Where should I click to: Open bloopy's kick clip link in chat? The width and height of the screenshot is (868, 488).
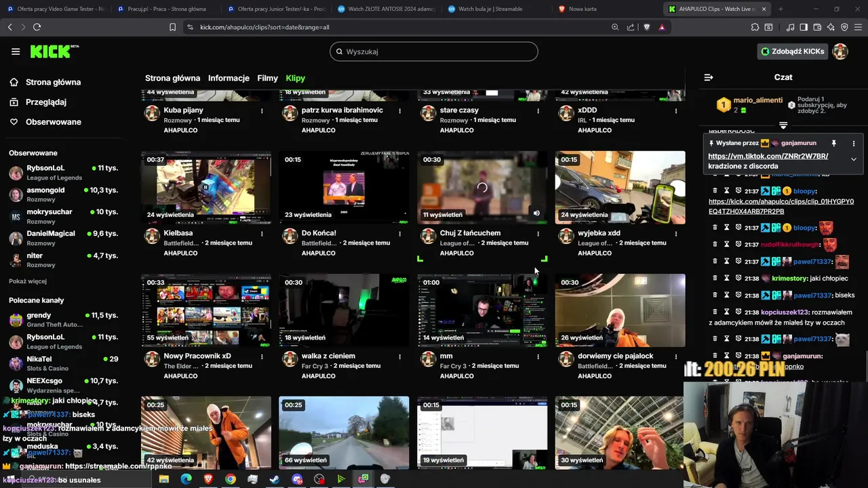point(781,206)
